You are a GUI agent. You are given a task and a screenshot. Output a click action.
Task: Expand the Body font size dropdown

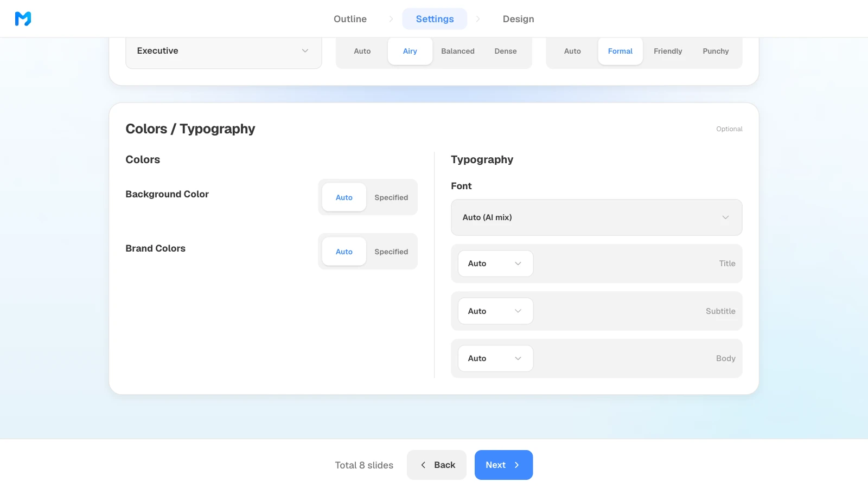tap(495, 358)
